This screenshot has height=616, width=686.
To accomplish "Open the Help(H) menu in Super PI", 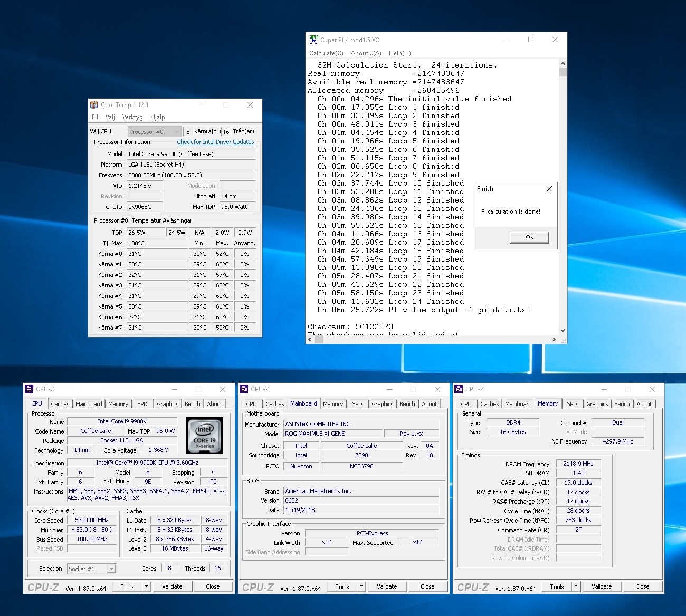I will click(399, 53).
